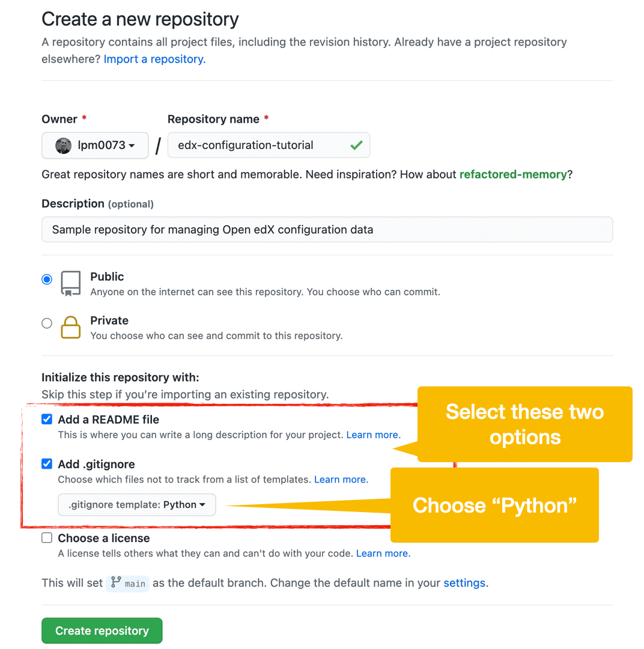Click the main branch icon badge
The width and height of the screenshot is (644, 649).
pos(128,583)
